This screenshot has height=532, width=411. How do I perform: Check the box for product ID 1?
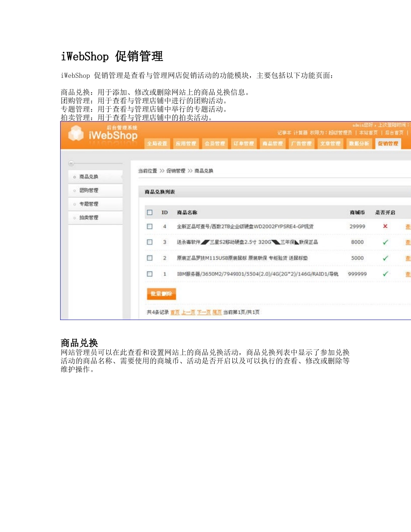(x=150, y=274)
